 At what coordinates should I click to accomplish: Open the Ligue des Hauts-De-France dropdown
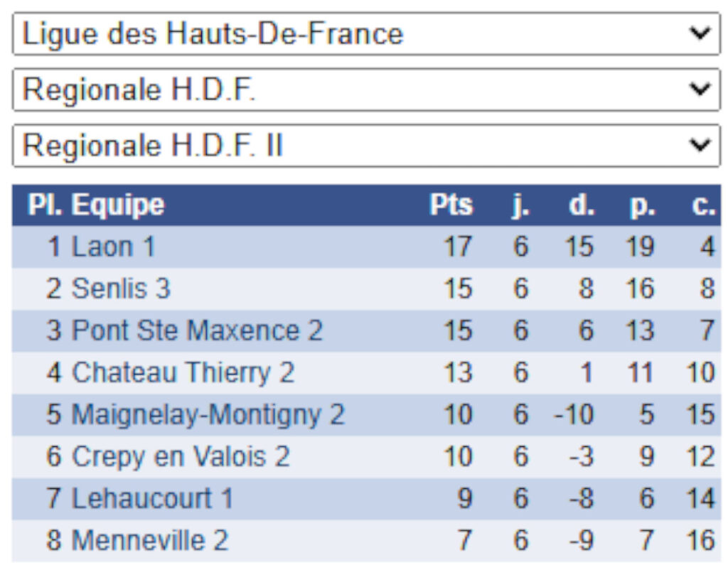(x=366, y=33)
